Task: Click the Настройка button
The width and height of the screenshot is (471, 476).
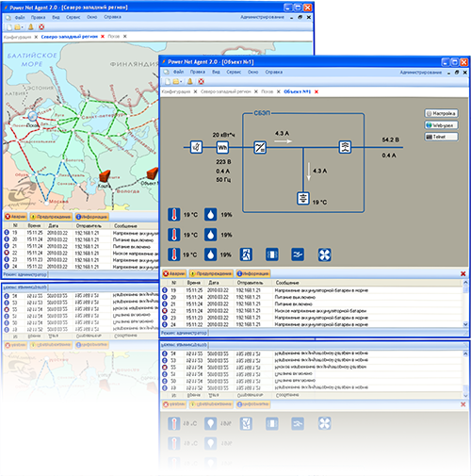Action: [x=441, y=113]
